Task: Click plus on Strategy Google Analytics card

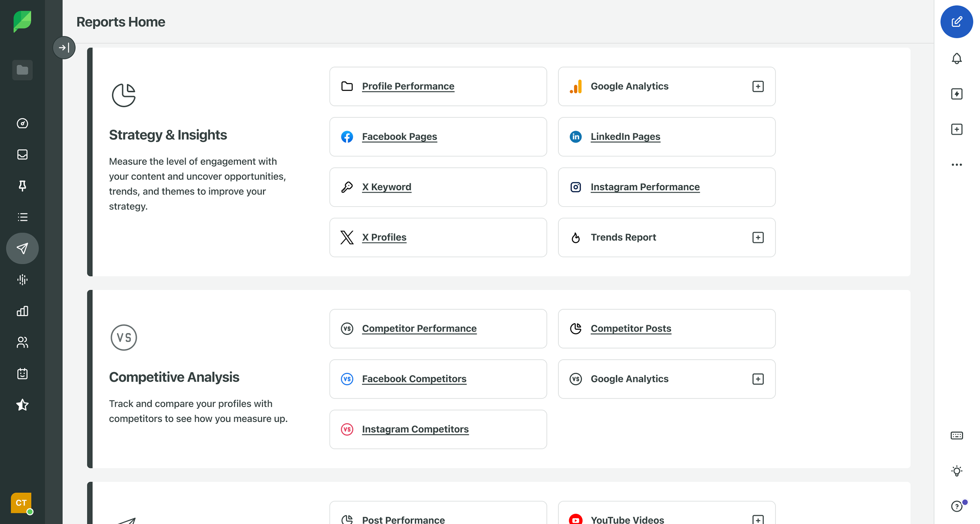Action: 758,86
